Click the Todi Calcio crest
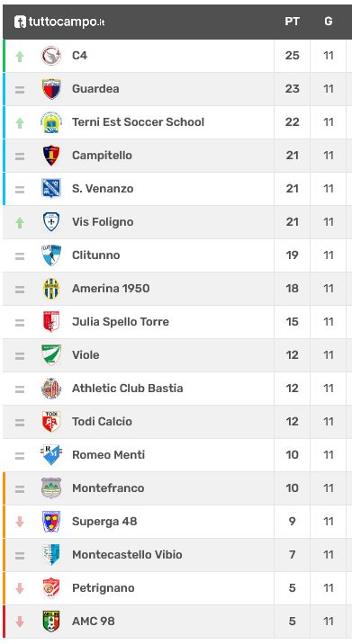This screenshot has height=644, width=352. click(51, 422)
